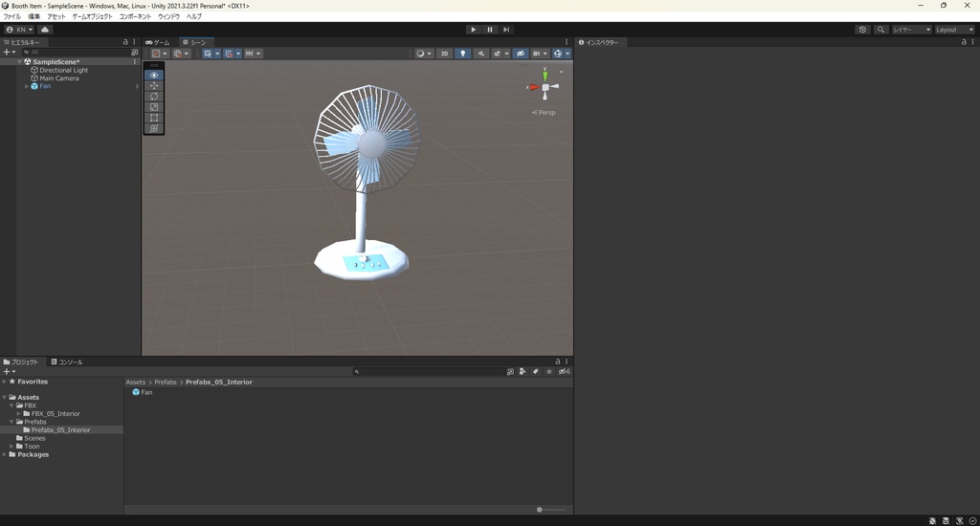Expand the Fan object in Hierarchy

[26, 86]
